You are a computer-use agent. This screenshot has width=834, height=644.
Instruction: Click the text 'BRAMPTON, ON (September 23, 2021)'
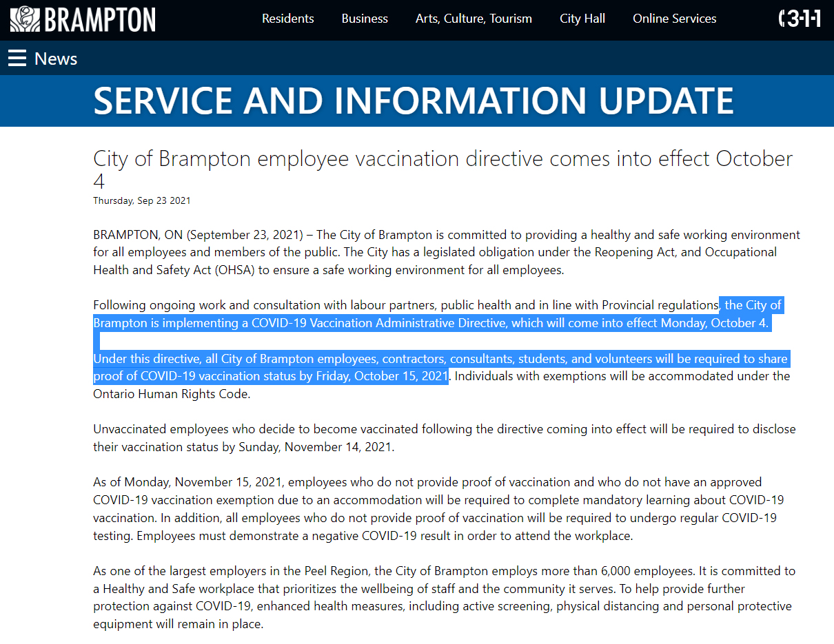click(x=198, y=235)
